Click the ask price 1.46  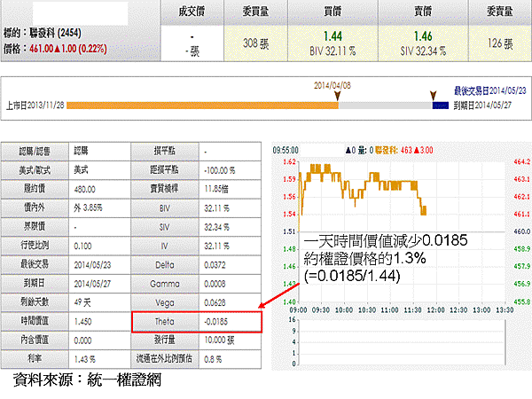[423, 36]
